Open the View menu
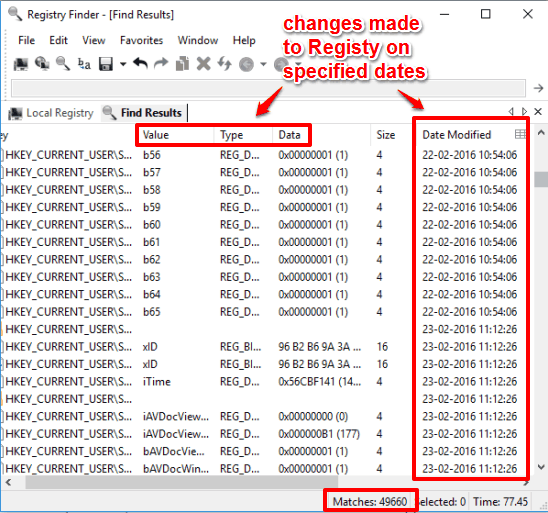Screen dimensions: 548x513 [94, 41]
